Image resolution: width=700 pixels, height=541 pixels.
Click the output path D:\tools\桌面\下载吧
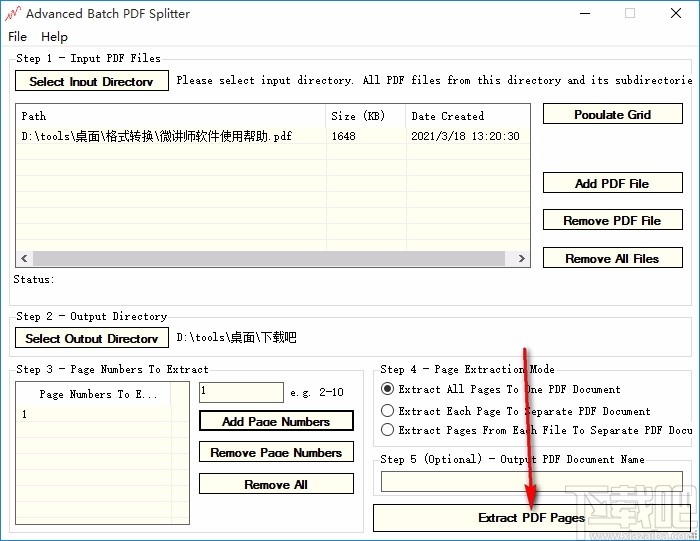(x=236, y=337)
